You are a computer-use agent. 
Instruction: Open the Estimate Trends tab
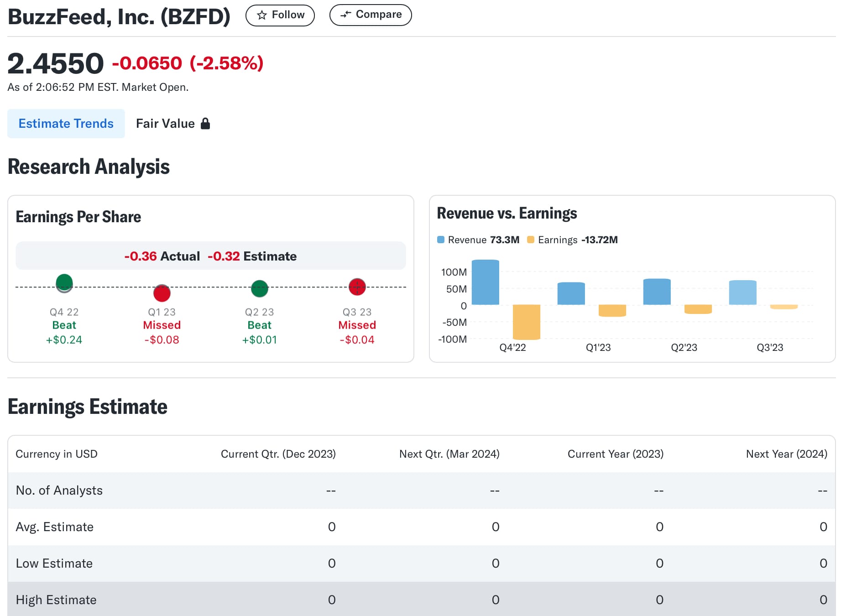point(66,124)
